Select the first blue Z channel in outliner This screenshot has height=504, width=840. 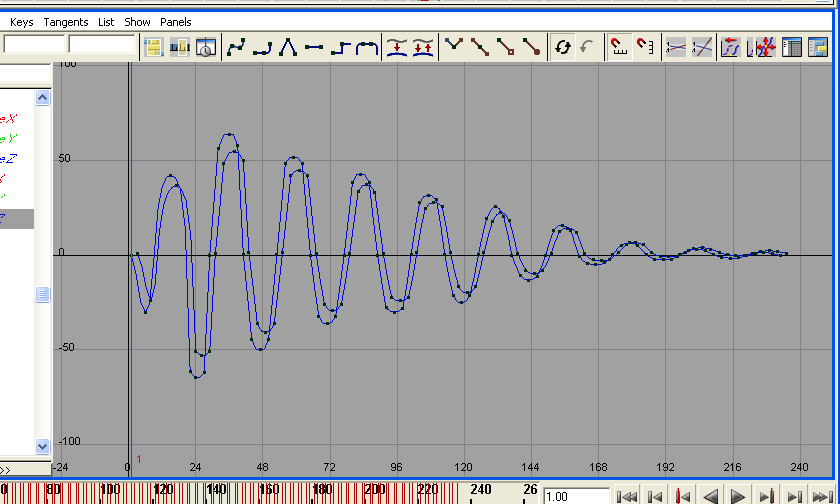9,159
